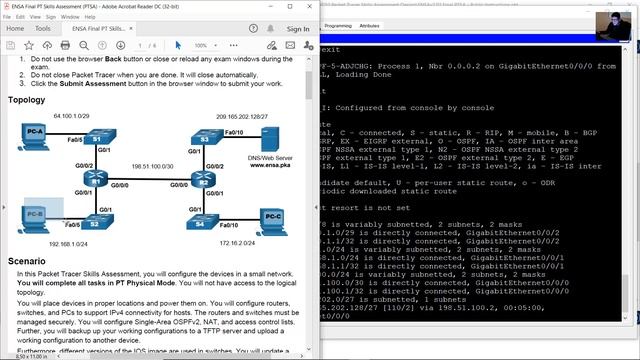Image resolution: width=640 pixels, height=360 pixels.
Task: Open the Edit menu in Acrobat
Action: [20, 17]
